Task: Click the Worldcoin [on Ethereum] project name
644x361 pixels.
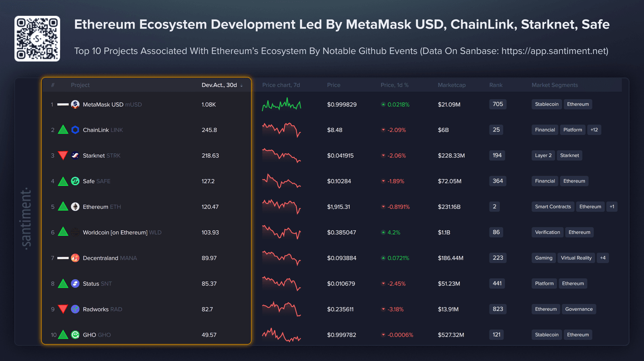Action: 115,232
